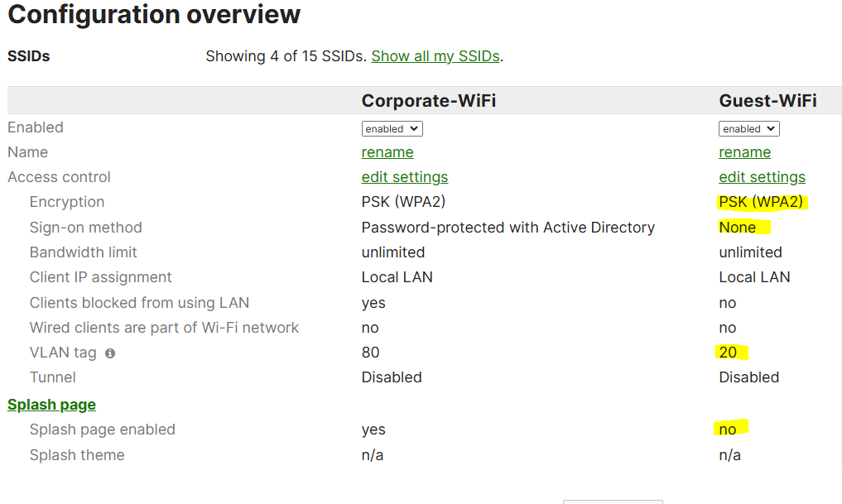Select the Corporate-WiFi column header

(x=429, y=100)
